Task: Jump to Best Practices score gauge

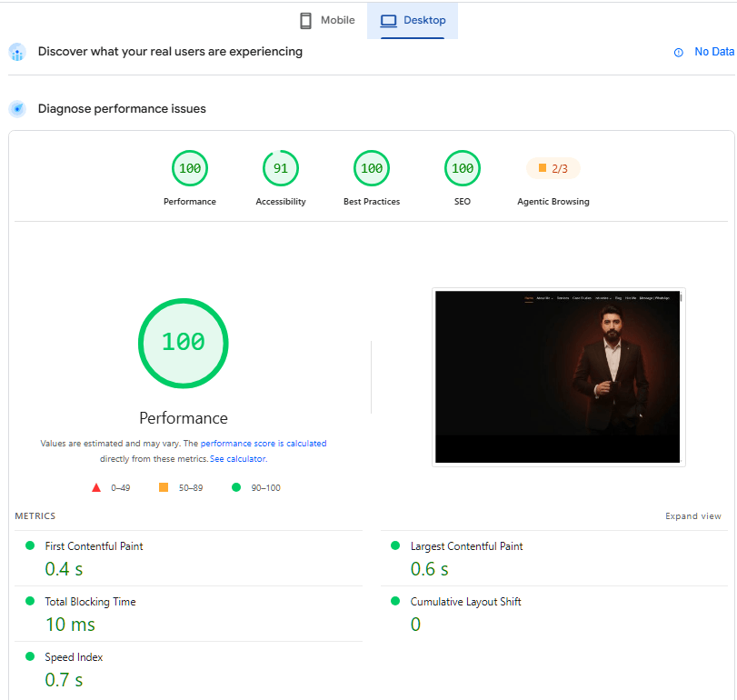Action: tap(372, 168)
